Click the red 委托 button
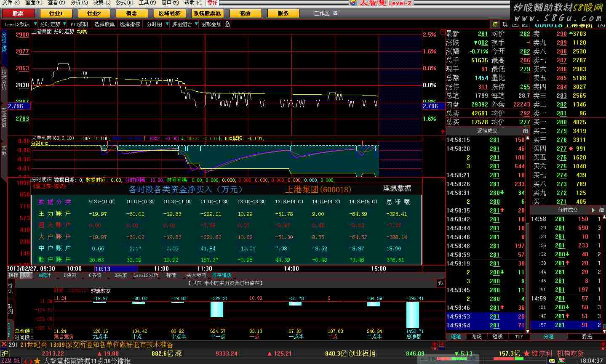This screenshot has height=364, width=606. (x=212, y=3)
